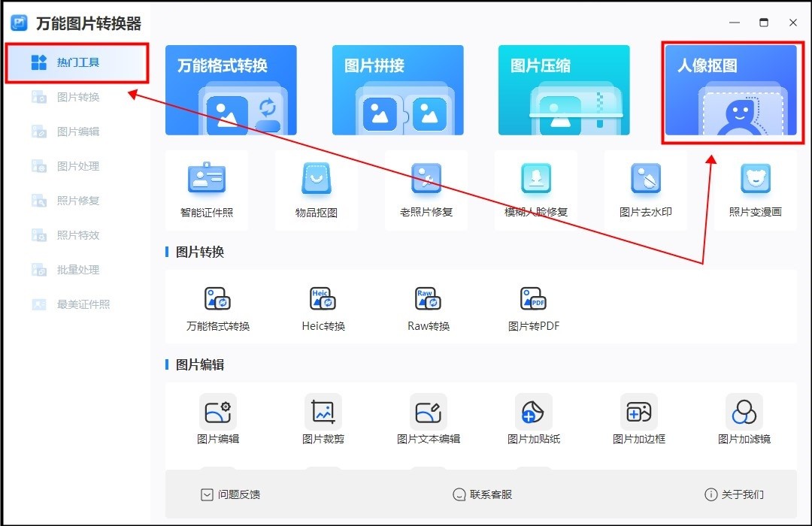Open the 图片加滤镜 filter tool

[744, 419]
